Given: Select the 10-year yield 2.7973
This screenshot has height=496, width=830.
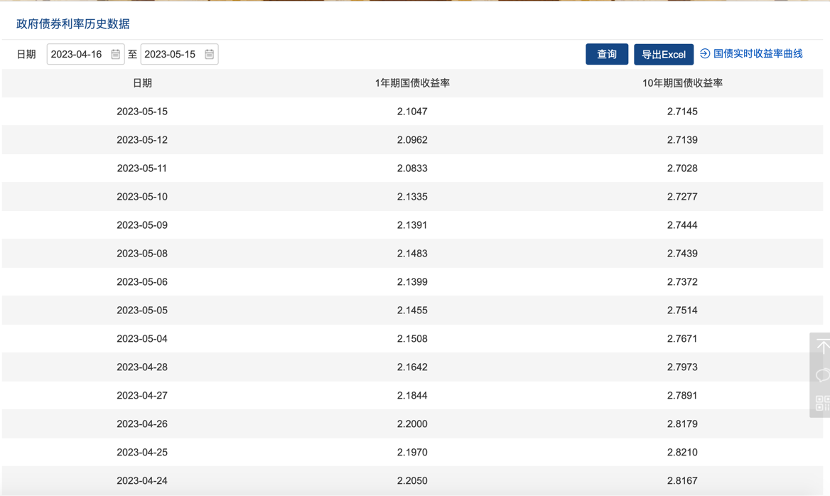Looking at the screenshot, I should 682,367.
